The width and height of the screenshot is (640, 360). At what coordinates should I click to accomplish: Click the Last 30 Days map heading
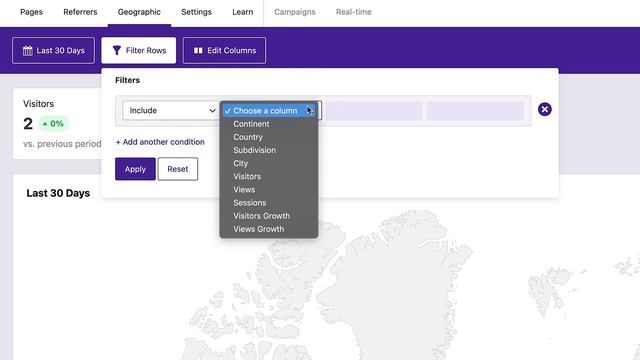58,193
